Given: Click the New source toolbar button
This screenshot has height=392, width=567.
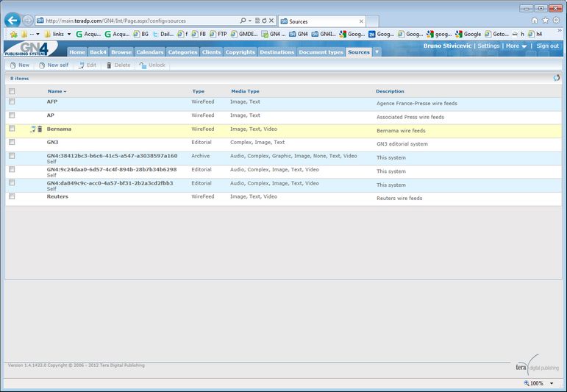Looking at the screenshot, I should click(20, 65).
